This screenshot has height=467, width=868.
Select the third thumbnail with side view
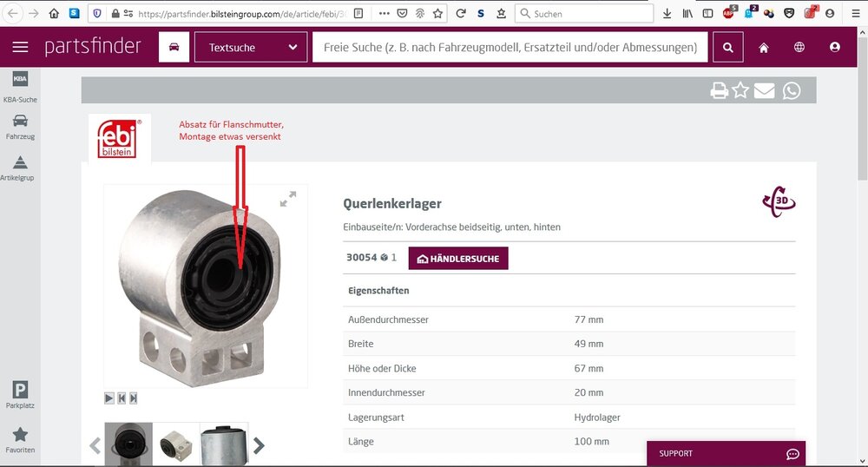tap(224, 444)
